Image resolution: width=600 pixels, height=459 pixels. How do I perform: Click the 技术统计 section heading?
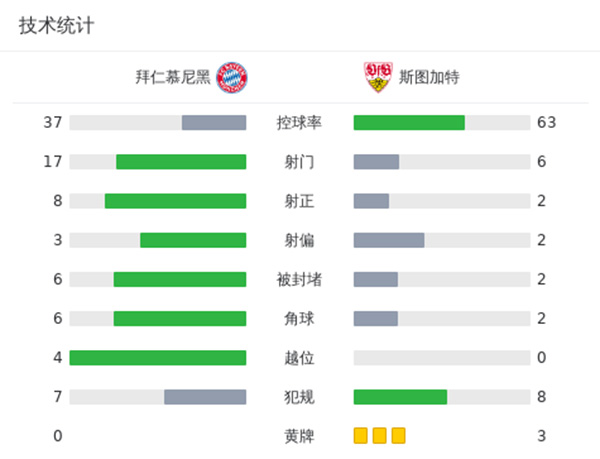click(56, 26)
